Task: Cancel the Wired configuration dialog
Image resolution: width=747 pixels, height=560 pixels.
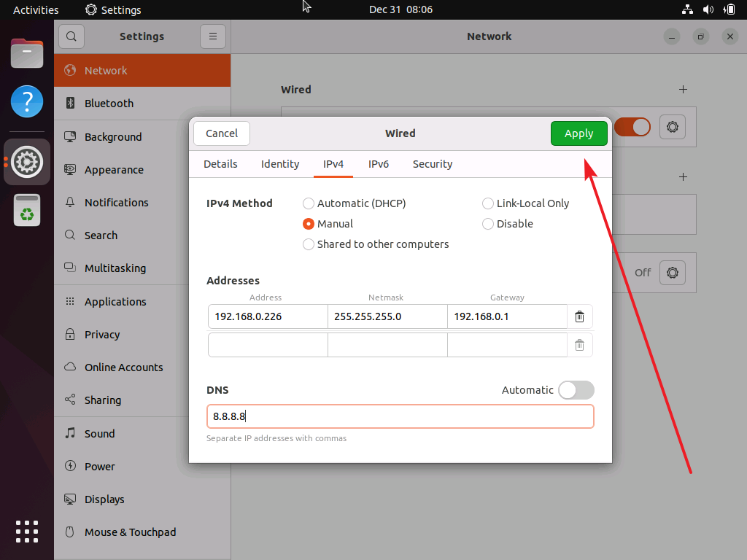Action: (x=221, y=133)
